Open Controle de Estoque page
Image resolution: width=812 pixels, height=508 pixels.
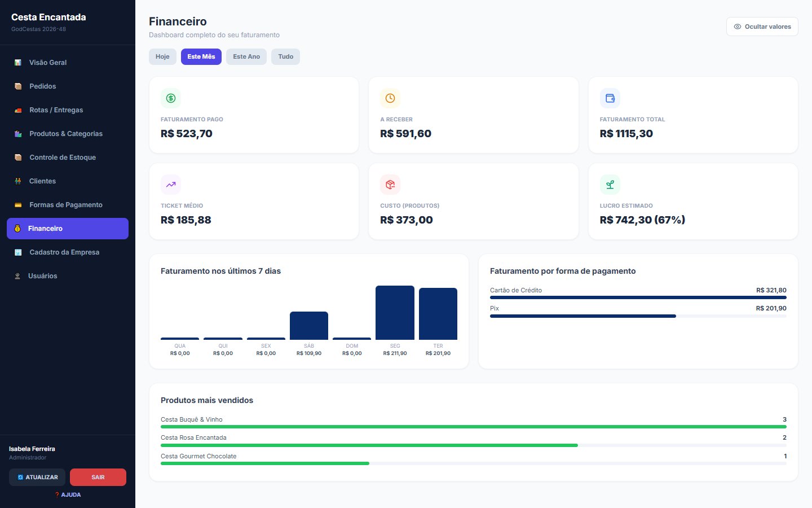(x=68, y=157)
